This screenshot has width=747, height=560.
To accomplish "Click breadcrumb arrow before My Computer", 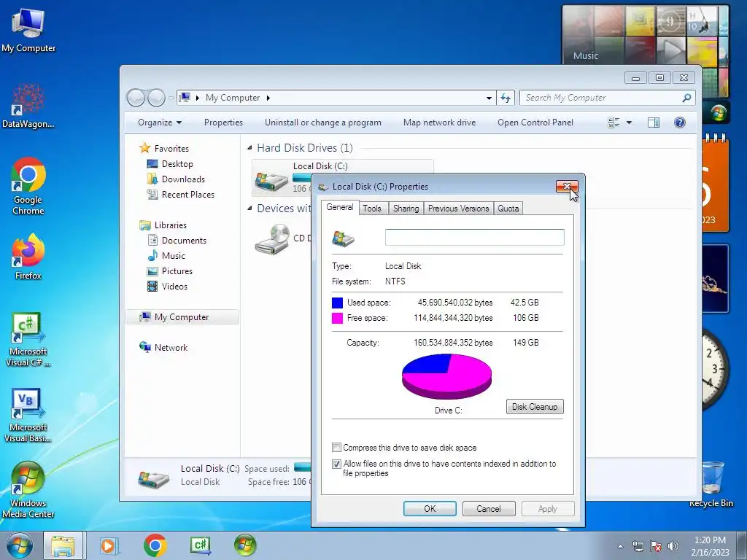I will (197, 98).
